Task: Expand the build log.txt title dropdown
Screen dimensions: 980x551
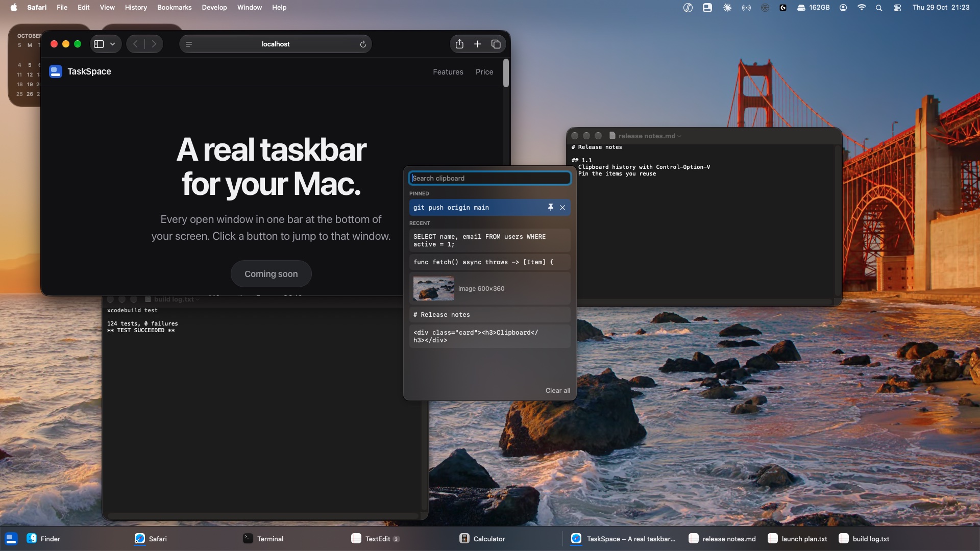Action: pyautogui.click(x=198, y=299)
